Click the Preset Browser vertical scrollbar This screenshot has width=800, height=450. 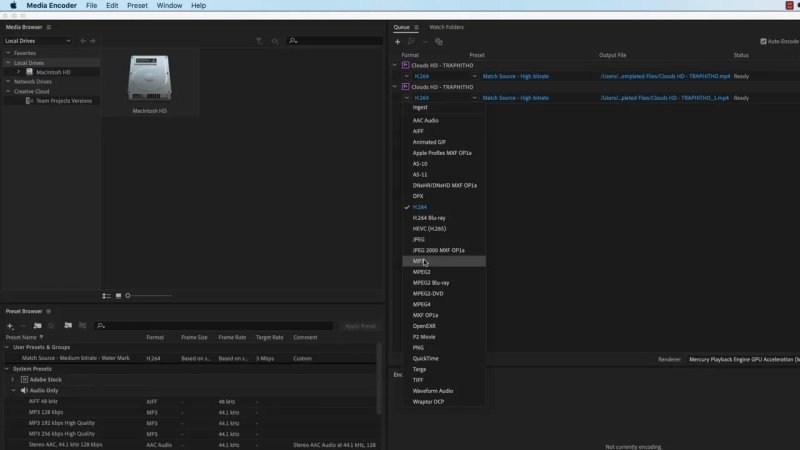pos(379,378)
